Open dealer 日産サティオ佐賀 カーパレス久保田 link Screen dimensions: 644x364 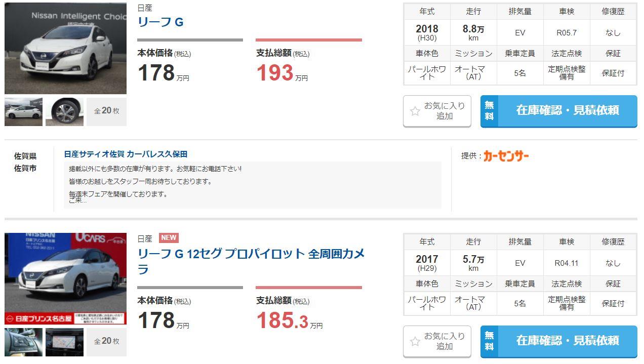[x=126, y=154]
